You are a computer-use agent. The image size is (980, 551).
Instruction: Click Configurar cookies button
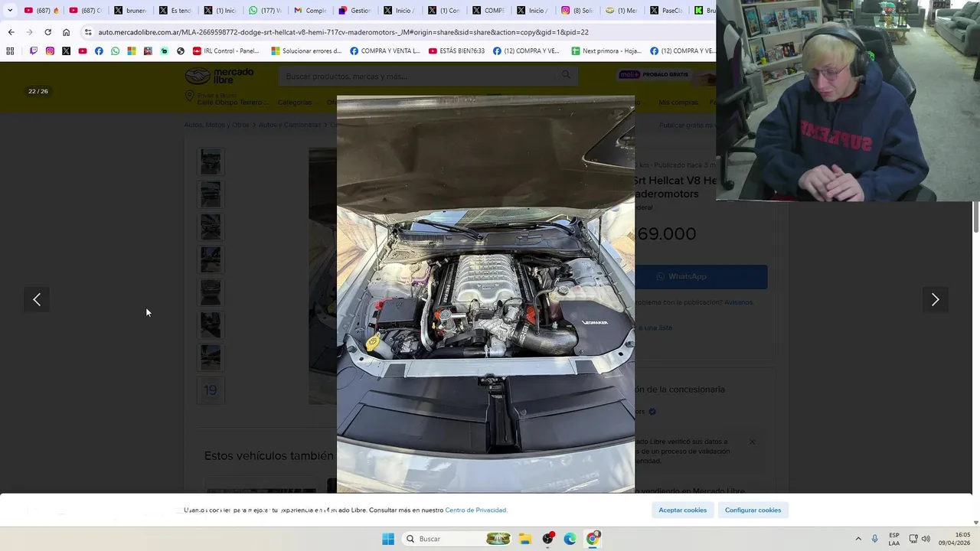click(x=753, y=510)
